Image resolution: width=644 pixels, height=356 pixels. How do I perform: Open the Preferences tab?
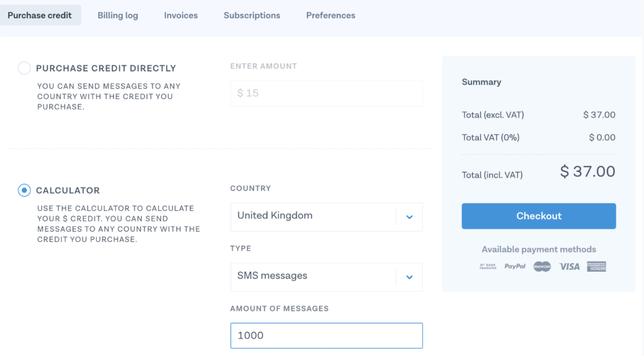[330, 16]
